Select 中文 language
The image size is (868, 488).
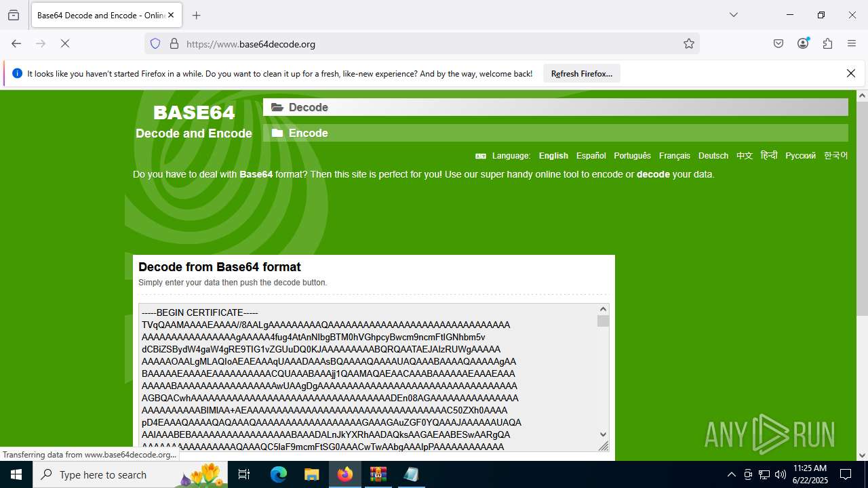(x=745, y=156)
